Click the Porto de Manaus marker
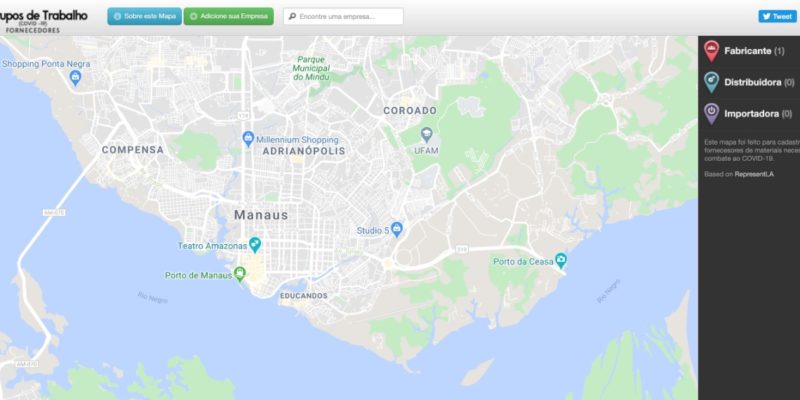Viewport: 800px width, 400px height. 240,274
